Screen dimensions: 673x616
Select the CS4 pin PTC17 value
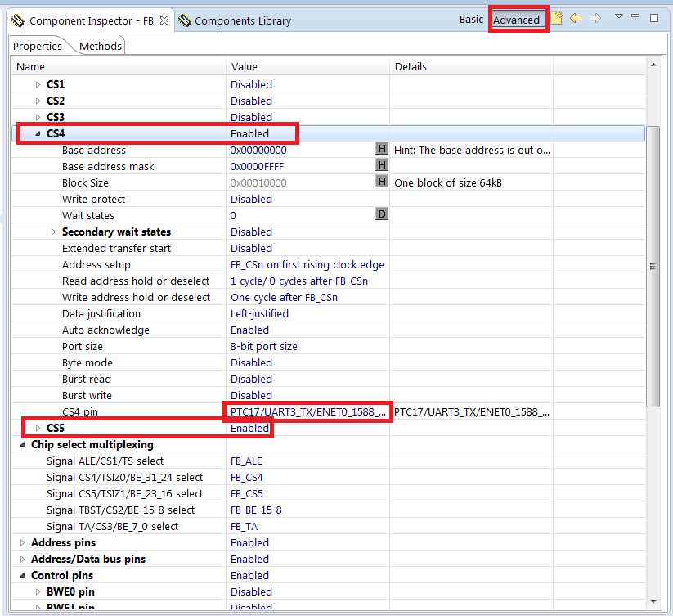click(307, 412)
